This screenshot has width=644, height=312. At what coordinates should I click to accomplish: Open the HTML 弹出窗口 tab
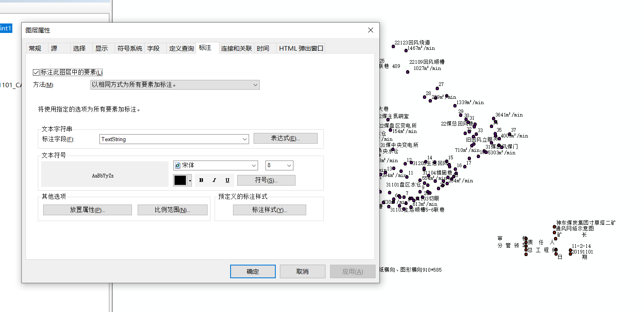(300, 48)
